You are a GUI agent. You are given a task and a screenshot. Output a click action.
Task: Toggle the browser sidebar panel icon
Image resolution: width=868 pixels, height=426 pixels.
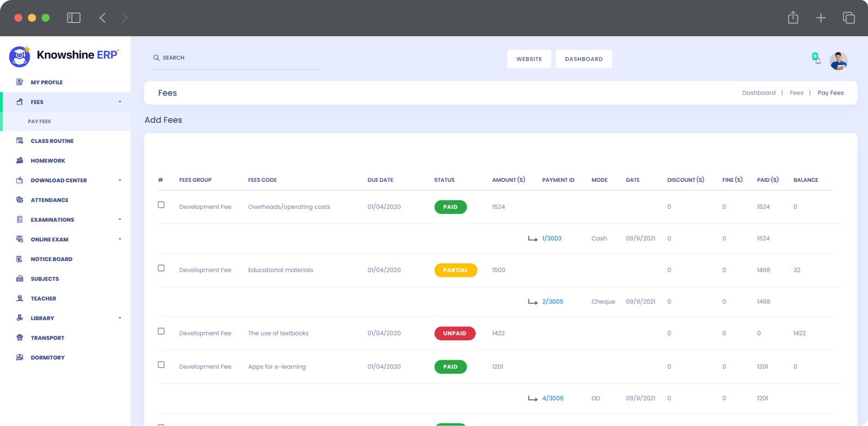pos(74,18)
